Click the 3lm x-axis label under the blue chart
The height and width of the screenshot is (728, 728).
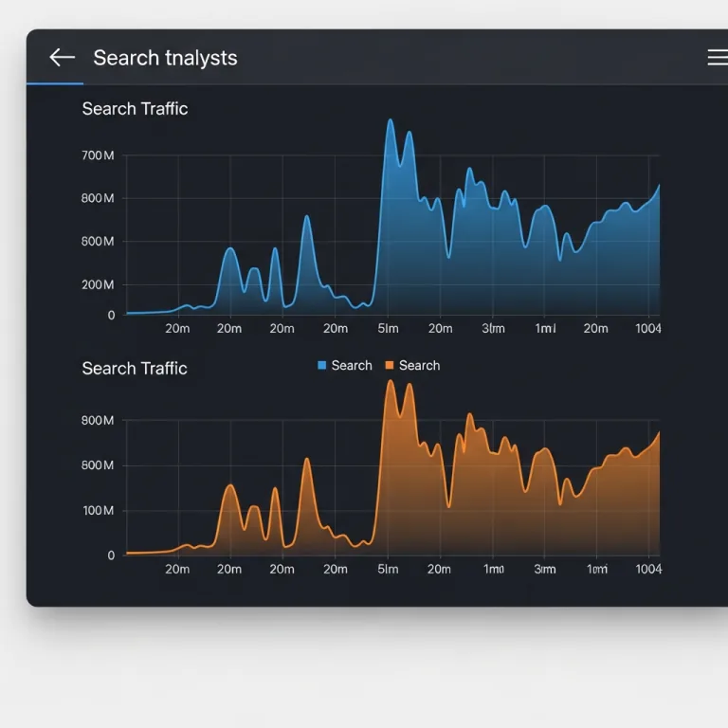click(x=493, y=329)
